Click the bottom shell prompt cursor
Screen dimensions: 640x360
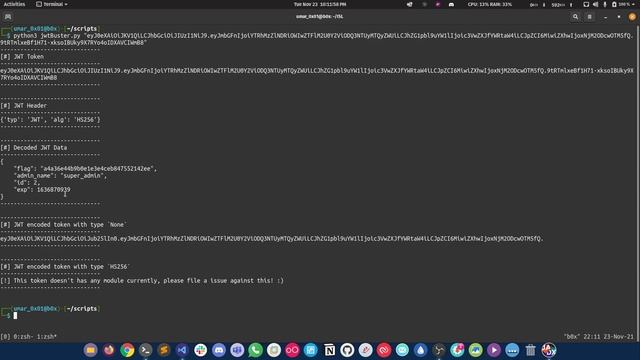(x=15, y=316)
